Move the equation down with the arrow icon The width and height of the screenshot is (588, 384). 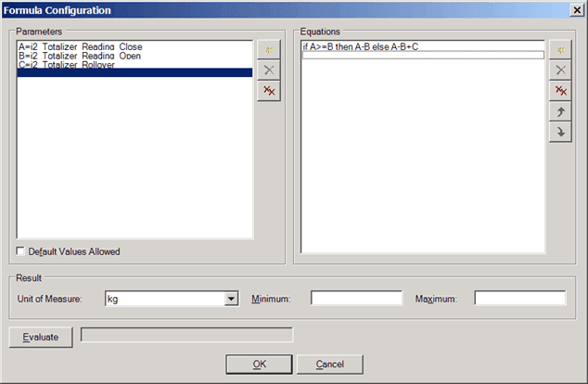[x=559, y=133]
